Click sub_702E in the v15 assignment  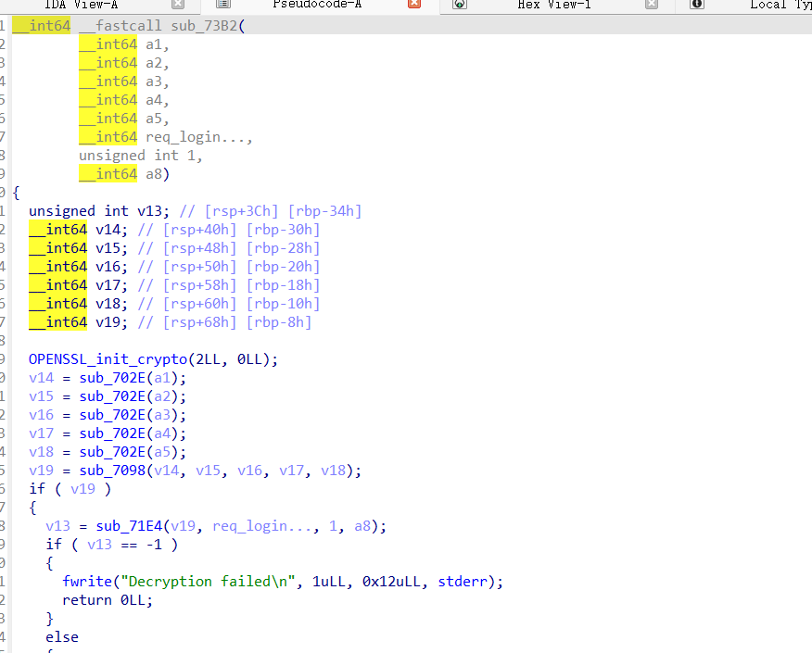coord(112,396)
